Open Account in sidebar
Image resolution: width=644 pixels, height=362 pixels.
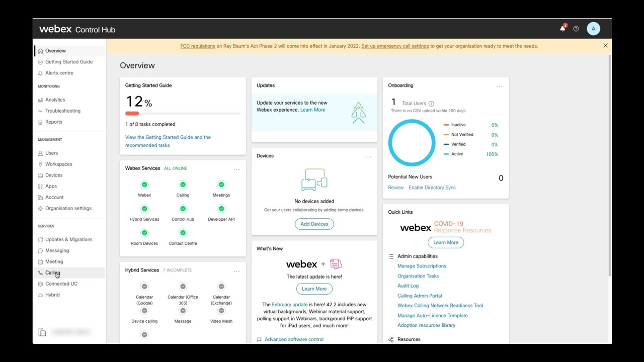point(69,197)
